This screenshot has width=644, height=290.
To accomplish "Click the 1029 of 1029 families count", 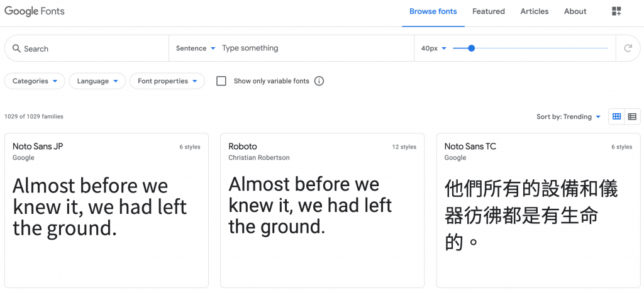I will (34, 116).
